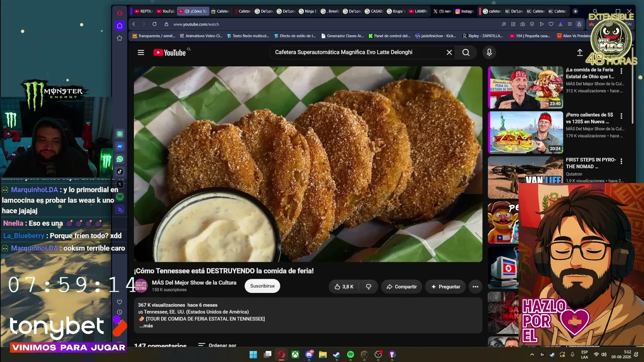The height and width of the screenshot is (362, 644).
Task: Go to the YouTube home logo
Action: (170, 52)
